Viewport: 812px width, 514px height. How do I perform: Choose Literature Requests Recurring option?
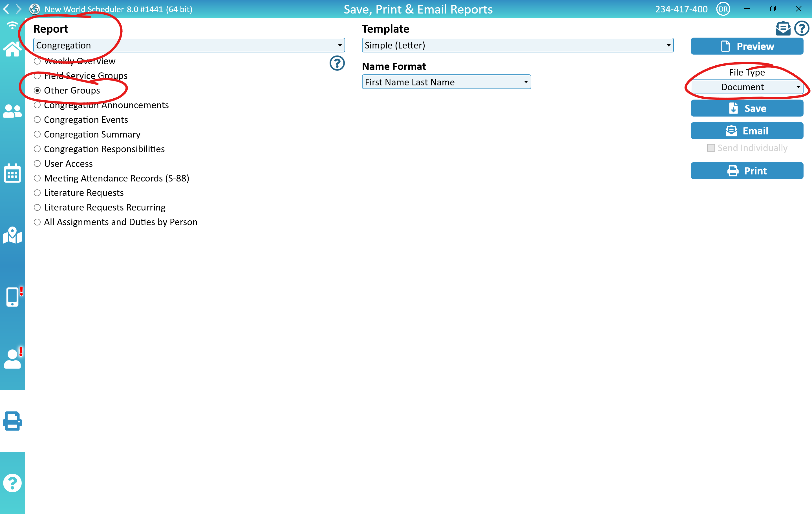(x=37, y=207)
